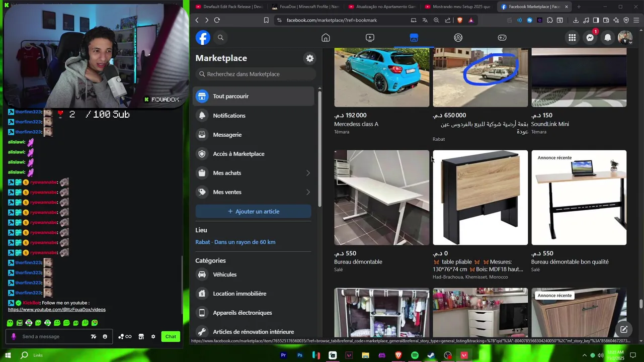
Task: Open the Location immobilière category
Action: [254, 294]
